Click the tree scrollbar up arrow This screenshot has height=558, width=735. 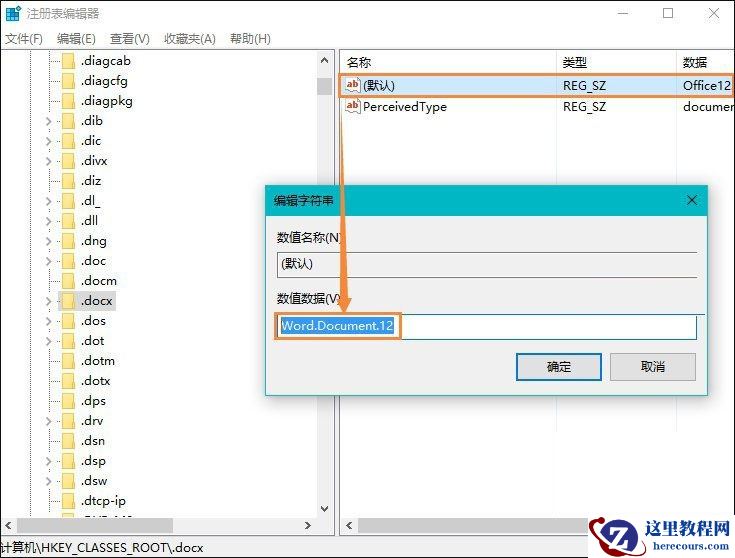[x=324, y=60]
